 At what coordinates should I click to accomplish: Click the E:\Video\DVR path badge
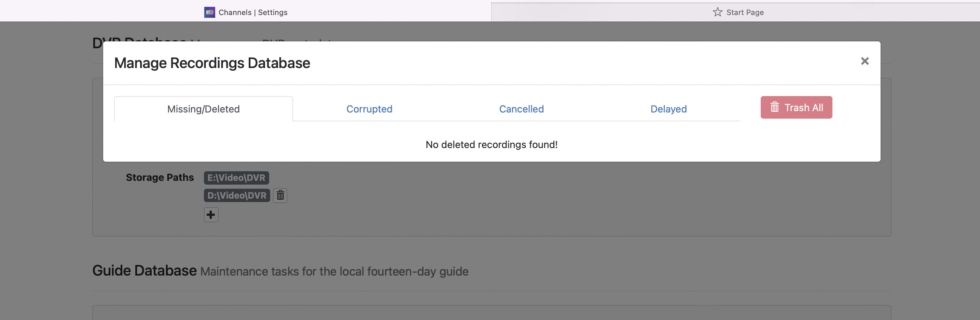pos(236,178)
